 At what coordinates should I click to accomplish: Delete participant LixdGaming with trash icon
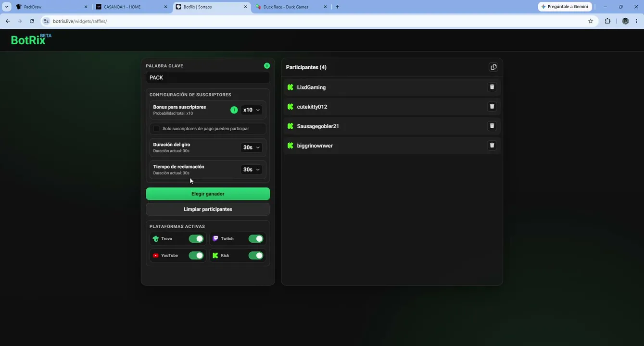[x=492, y=87]
